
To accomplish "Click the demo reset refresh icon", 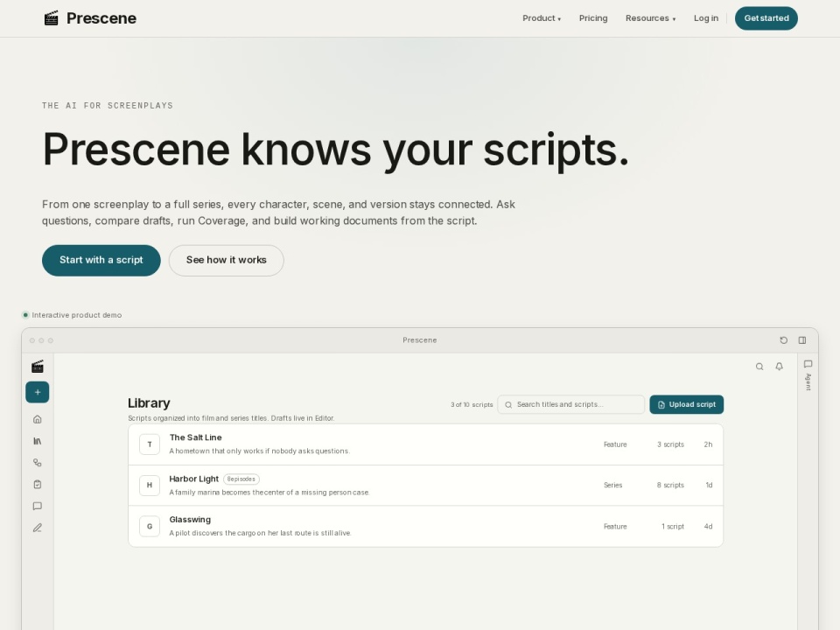I will click(x=783, y=340).
